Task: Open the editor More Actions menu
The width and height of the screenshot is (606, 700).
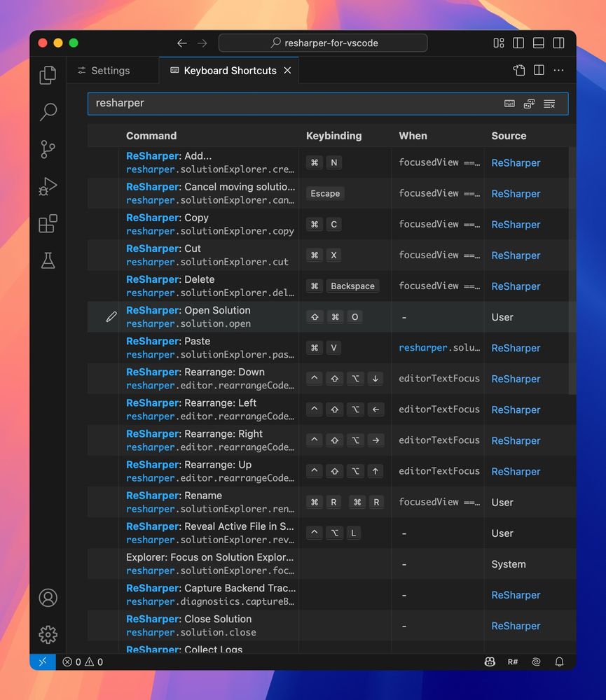Action: click(x=558, y=70)
